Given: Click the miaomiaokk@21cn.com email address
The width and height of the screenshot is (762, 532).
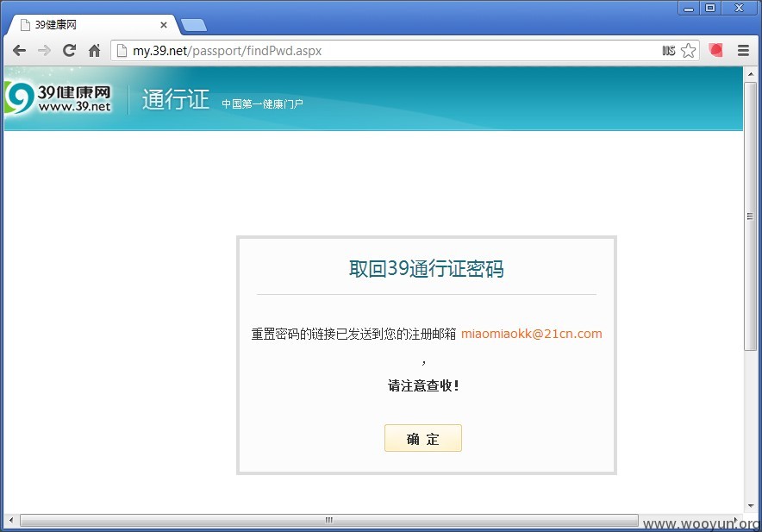Looking at the screenshot, I should [531, 334].
